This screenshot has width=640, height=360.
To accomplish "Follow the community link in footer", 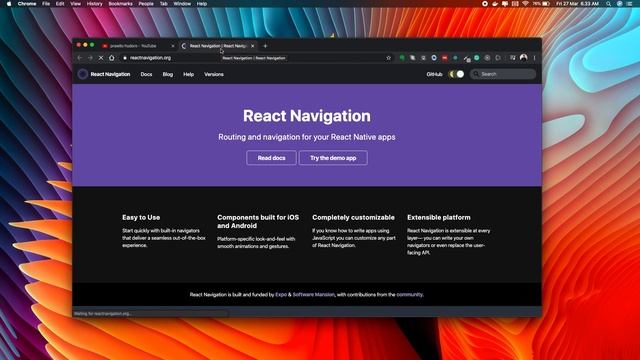I will coord(409,294).
